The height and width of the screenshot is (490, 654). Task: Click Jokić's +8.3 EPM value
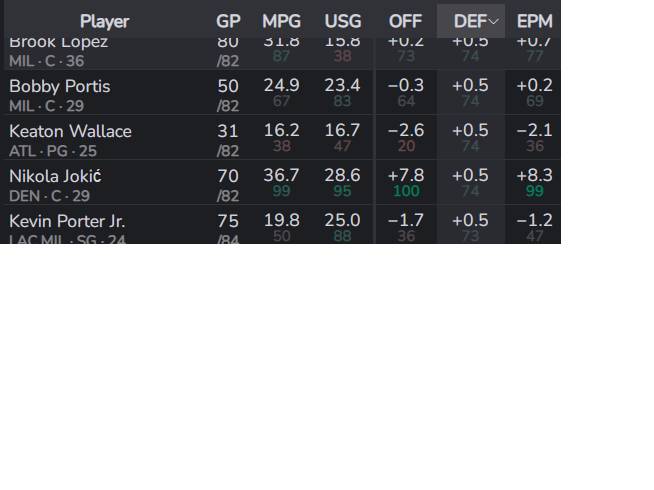[535, 176]
